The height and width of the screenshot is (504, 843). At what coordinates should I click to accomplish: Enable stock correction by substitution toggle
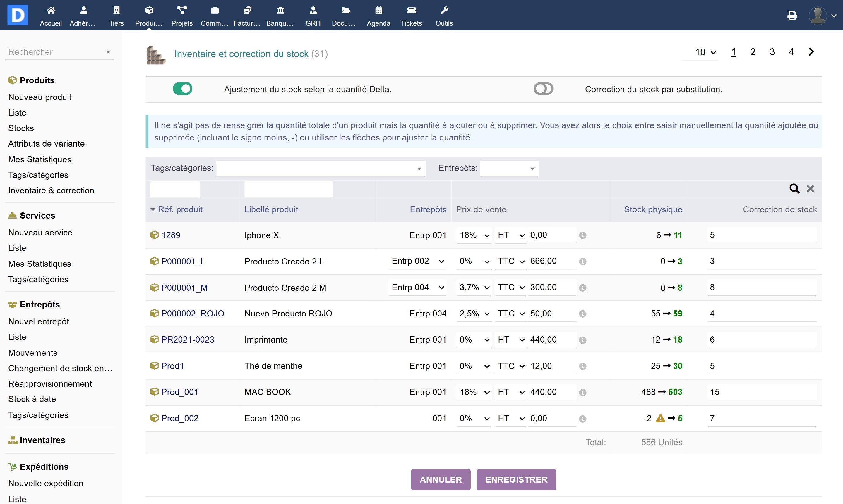click(543, 89)
